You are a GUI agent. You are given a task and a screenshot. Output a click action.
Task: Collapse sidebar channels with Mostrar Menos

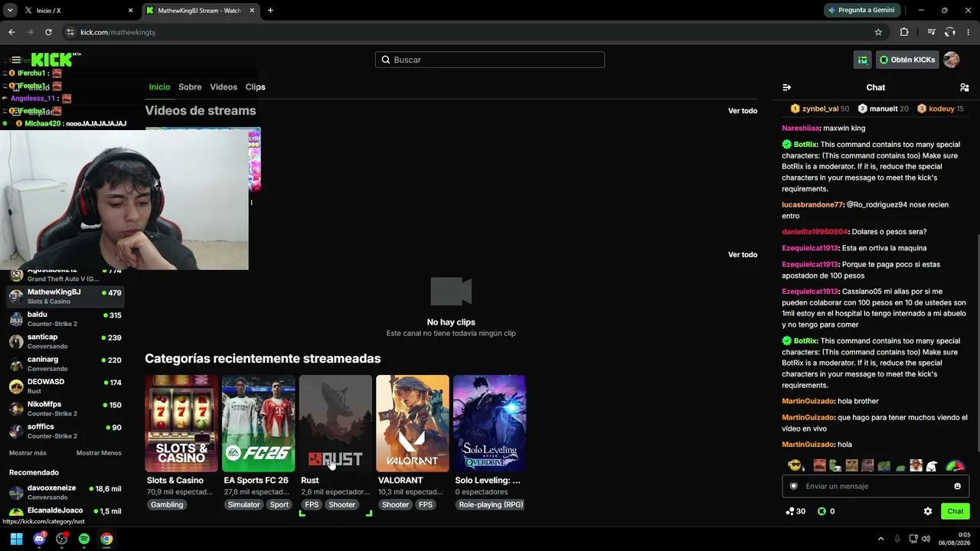coord(99,453)
